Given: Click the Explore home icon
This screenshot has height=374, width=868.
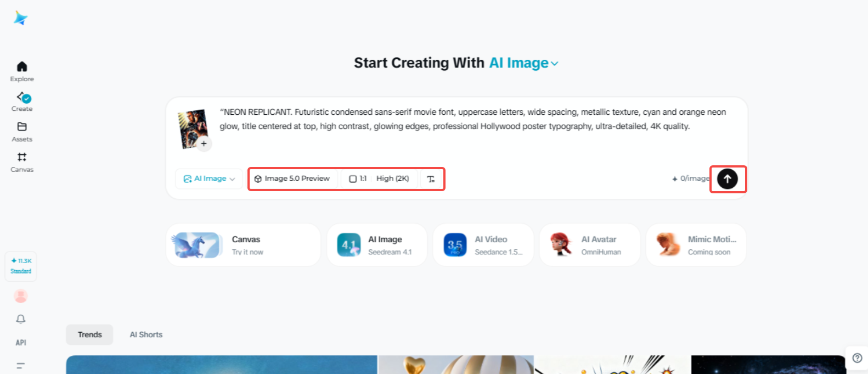Looking at the screenshot, I should pos(22,67).
